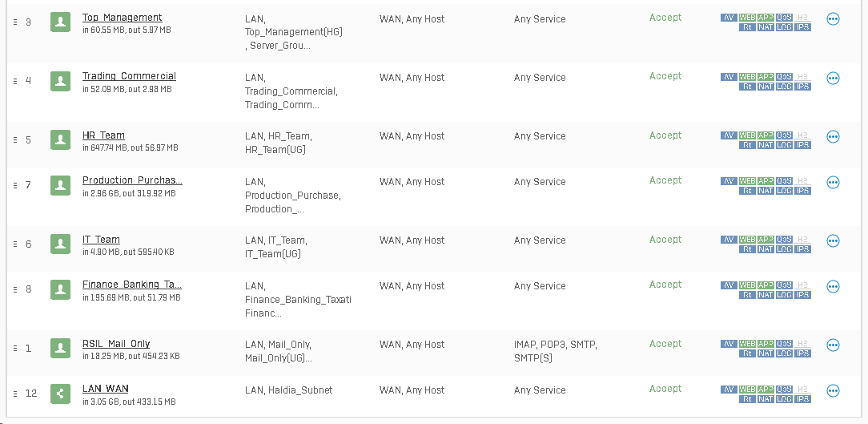
Task: Open more options menu for HR_Team rule
Action: click(833, 137)
